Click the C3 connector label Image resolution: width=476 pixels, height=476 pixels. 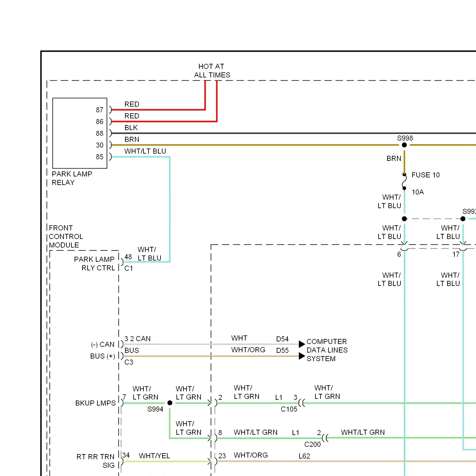pos(129,362)
